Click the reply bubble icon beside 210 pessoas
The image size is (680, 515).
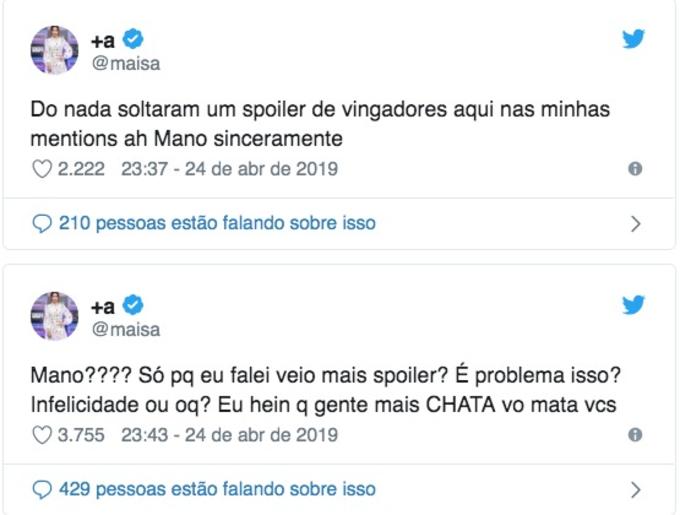click(x=42, y=223)
